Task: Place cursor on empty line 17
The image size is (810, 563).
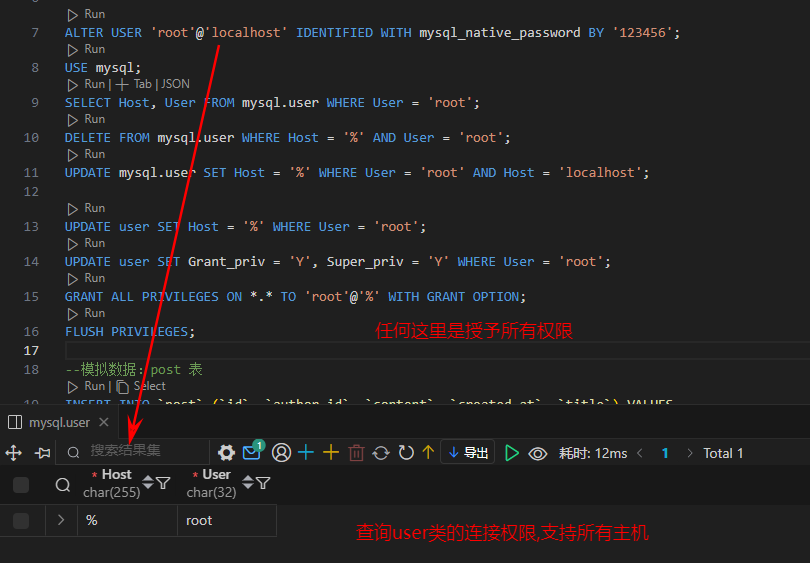Action: [437, 351]
